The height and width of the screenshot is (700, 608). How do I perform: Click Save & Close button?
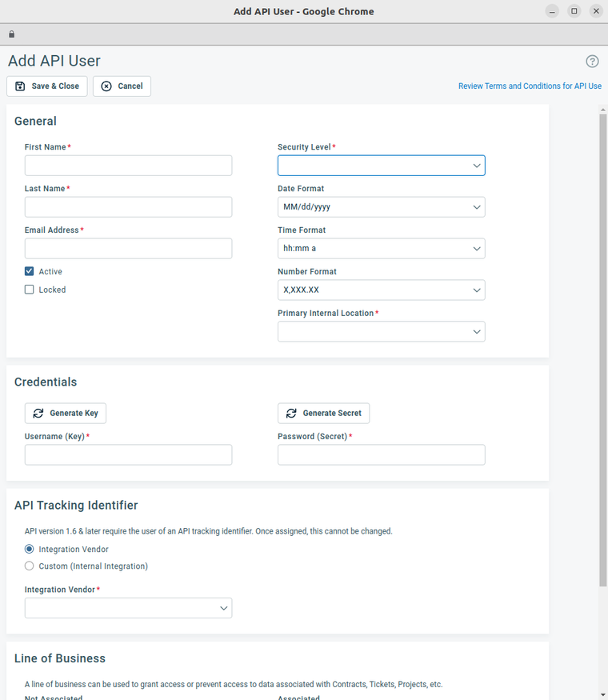(x=47, y=86)
